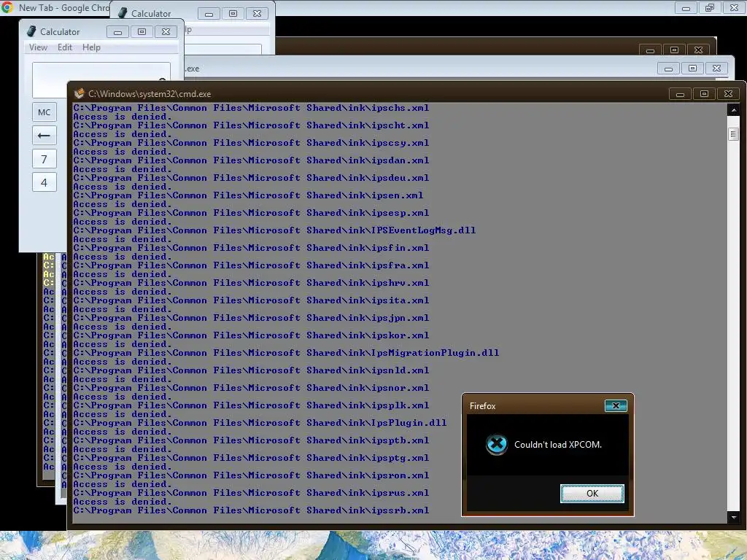The image size is (747, 560).
Task: Open the View menu in Calculator
Action: pyautogui.click(x=38, y=47)
